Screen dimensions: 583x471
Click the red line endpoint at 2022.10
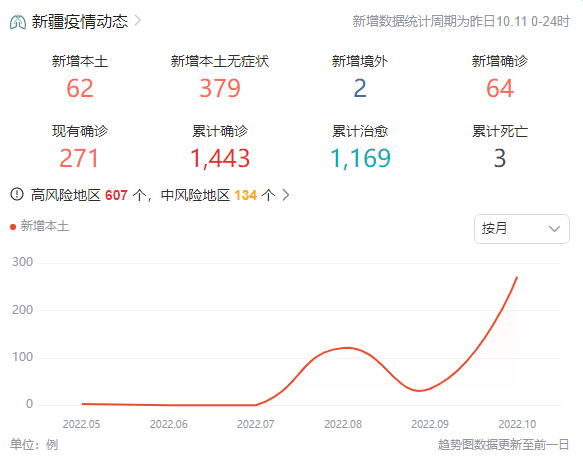coord(517,277)
